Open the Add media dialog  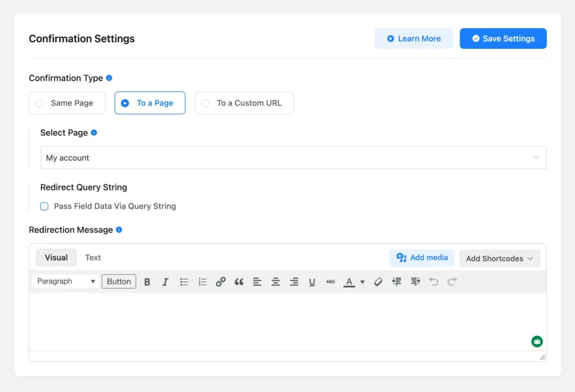pos(422,258)
